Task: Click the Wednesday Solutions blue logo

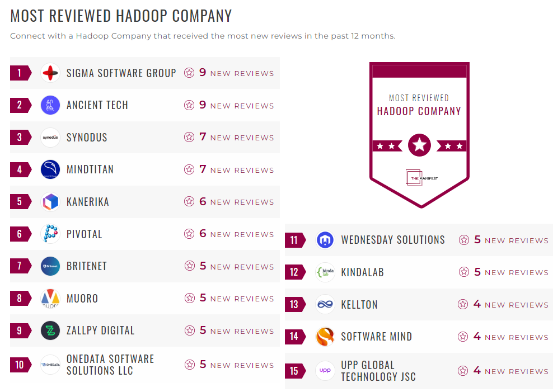Action: (325, 239)
